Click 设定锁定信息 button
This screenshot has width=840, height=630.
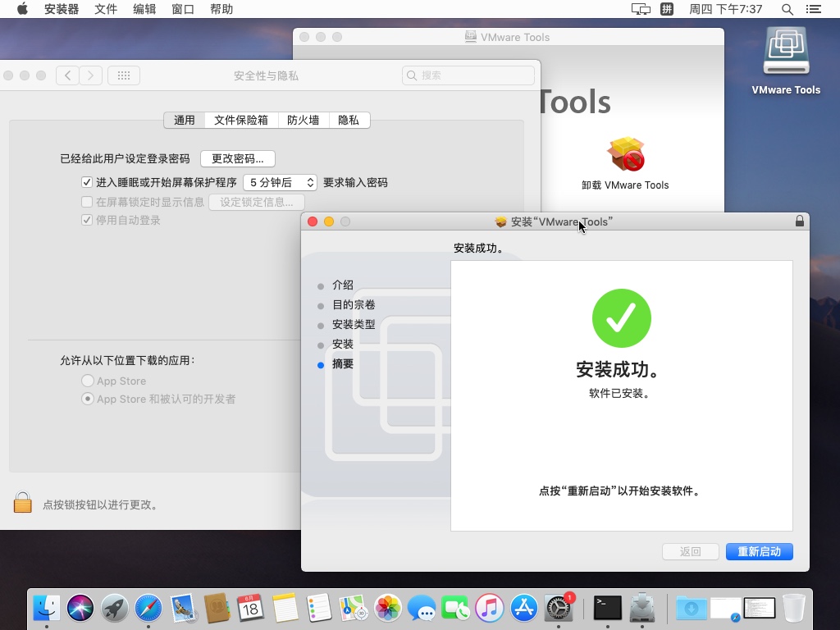257,202
